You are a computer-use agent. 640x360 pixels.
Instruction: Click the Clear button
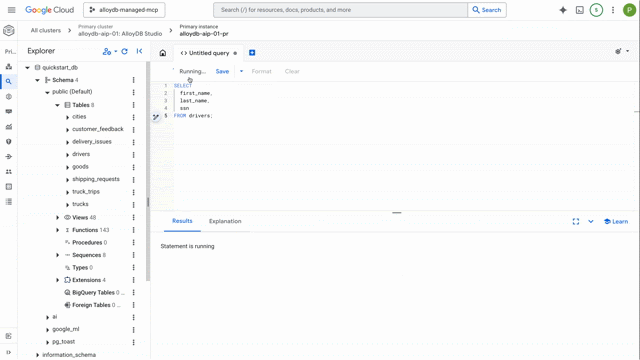tap(292, 71)
